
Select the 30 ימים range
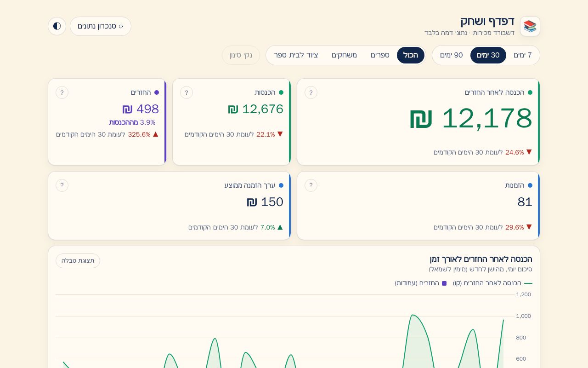click(488, 55)
